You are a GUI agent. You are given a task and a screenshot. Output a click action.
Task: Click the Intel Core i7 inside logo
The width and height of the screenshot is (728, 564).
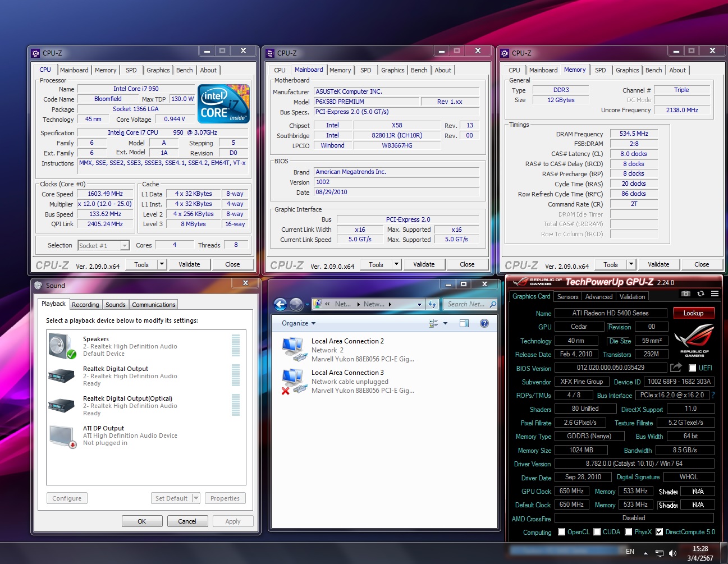pos(224,104)
